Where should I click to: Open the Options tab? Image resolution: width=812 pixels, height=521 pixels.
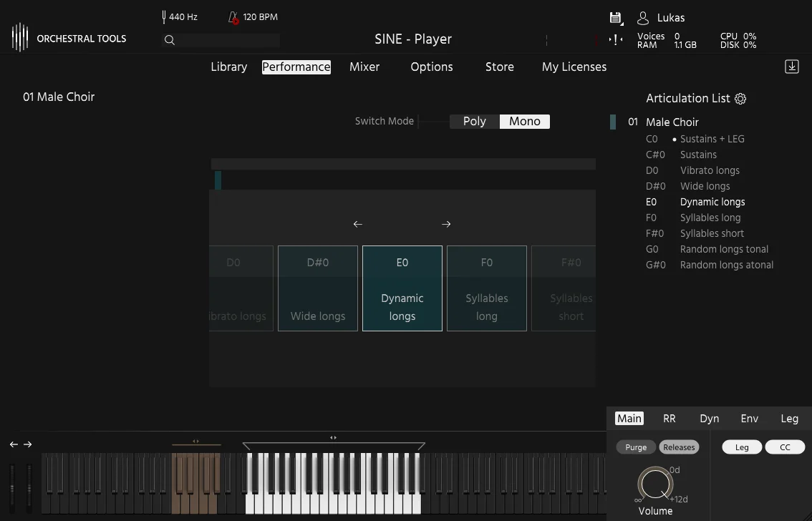[432, 67]
